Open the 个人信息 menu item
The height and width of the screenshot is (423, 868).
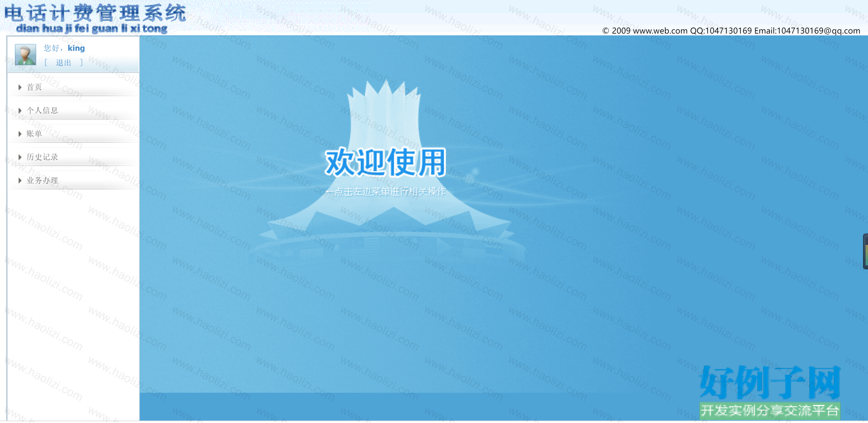[x=42, y=110]
